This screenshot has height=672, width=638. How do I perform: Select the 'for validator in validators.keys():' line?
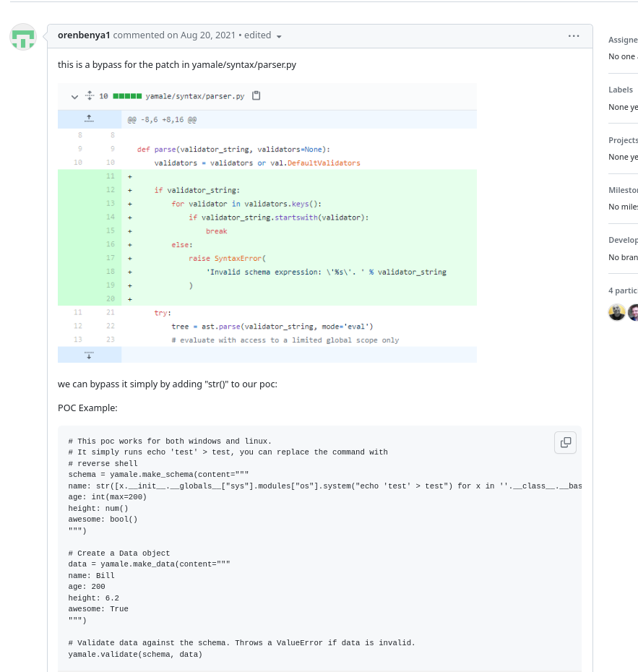246,204
